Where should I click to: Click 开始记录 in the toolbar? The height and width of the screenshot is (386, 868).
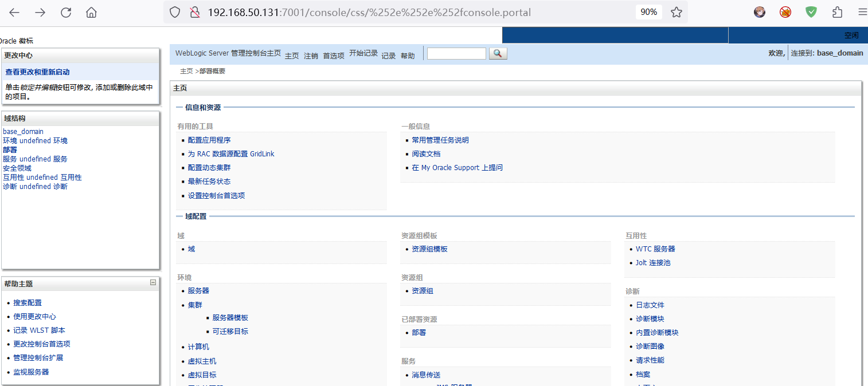pos(363,53)
